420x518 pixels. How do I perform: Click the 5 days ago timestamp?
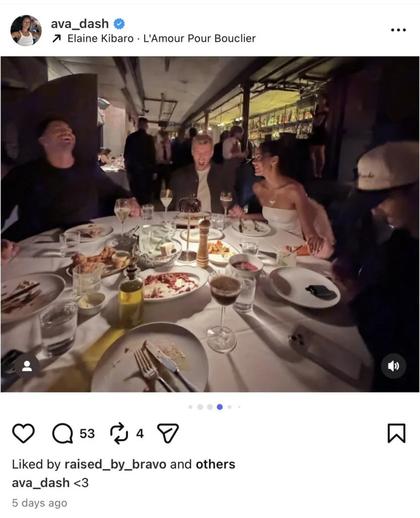[39, 503]
